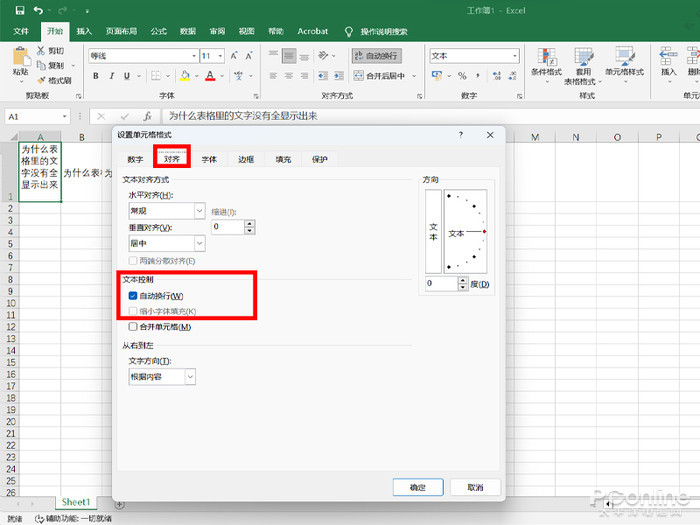The width and height of the screenshot is (700, 525).
Task: Increase decimal places
Action: click(496, 76)
